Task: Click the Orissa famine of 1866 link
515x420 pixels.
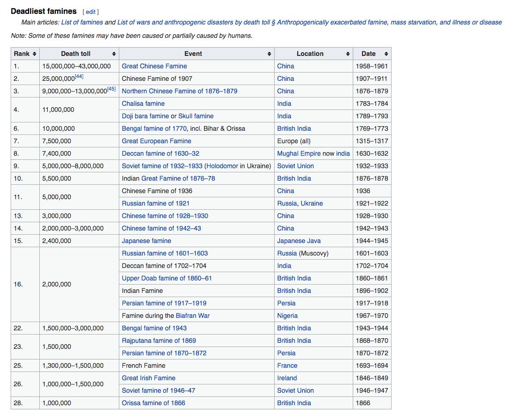Action: (x=153, y=403)
